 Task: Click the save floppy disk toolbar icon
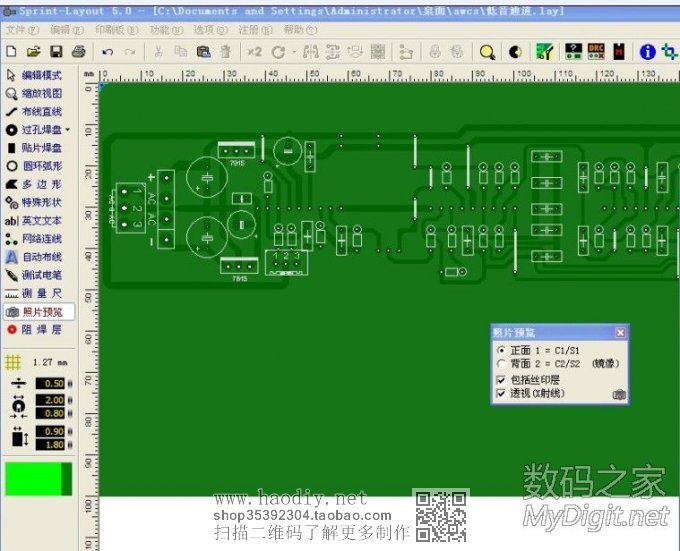(56, 51)
